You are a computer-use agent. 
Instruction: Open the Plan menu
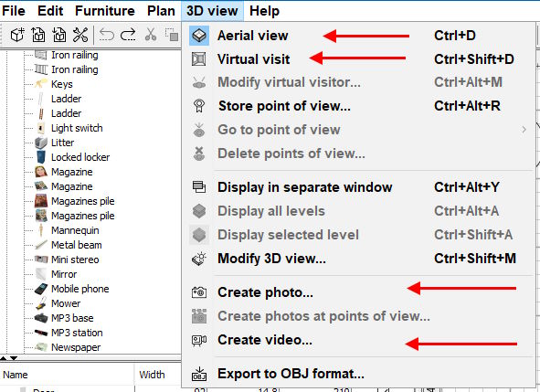point(161,11)
